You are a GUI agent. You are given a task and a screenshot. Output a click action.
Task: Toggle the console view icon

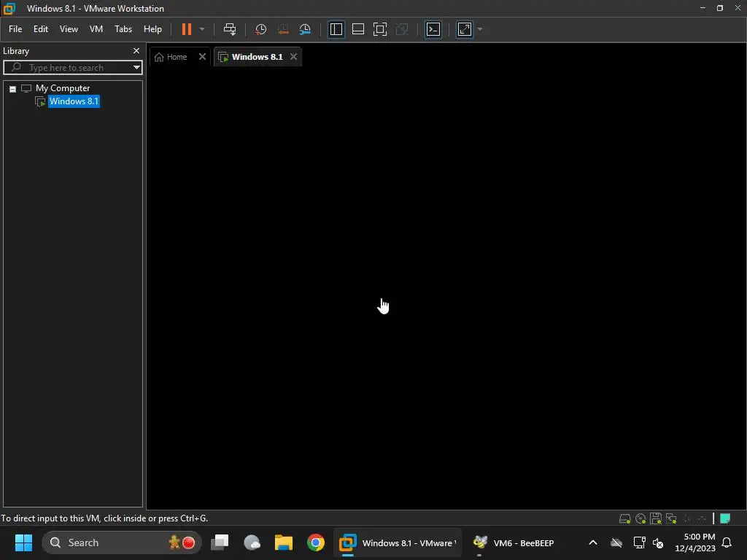point(433,29)
